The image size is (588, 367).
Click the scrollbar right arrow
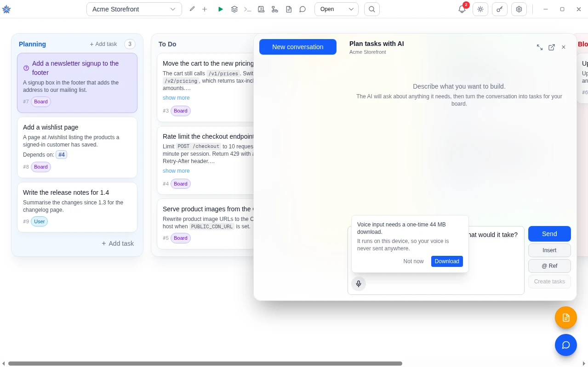pos(584,363)
